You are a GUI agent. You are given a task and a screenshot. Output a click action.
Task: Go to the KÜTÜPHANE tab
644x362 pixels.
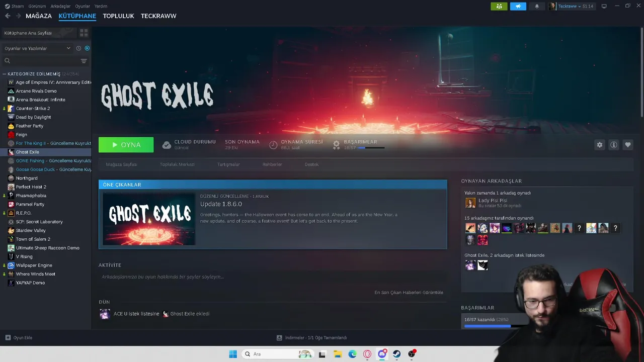click(x=77, y=16)
